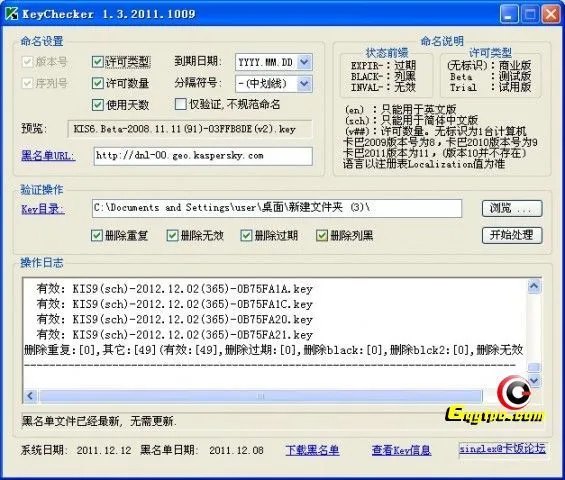
Task: Open the 到期日期 format dropdown
Action: click(x=304, y=62)
